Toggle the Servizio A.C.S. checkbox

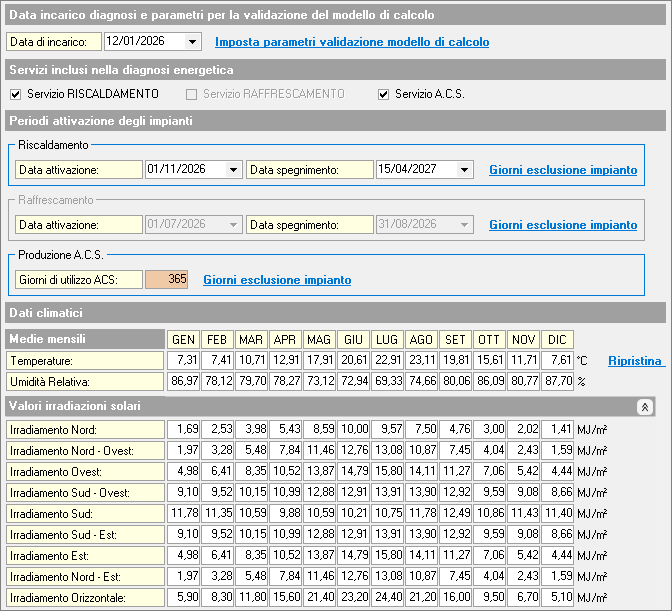click(383, 94)
